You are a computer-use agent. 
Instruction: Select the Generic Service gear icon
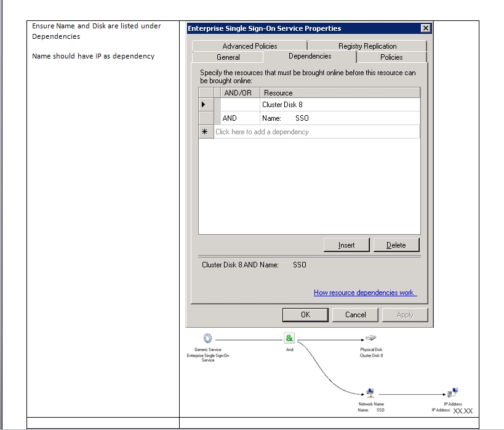207,338
